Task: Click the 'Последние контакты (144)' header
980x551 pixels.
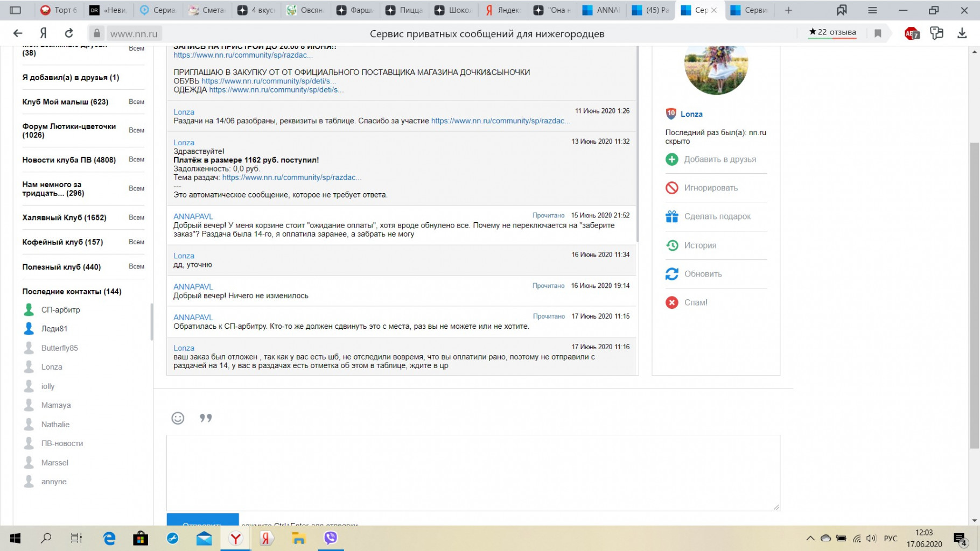Action: [x=72, y=292]
